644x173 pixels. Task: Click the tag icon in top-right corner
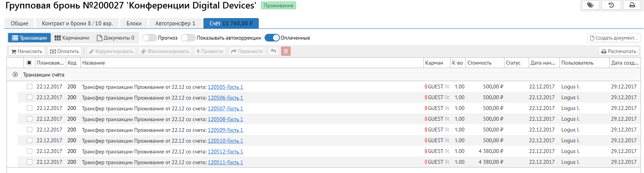pyautogui.click(x=590, y=5)
